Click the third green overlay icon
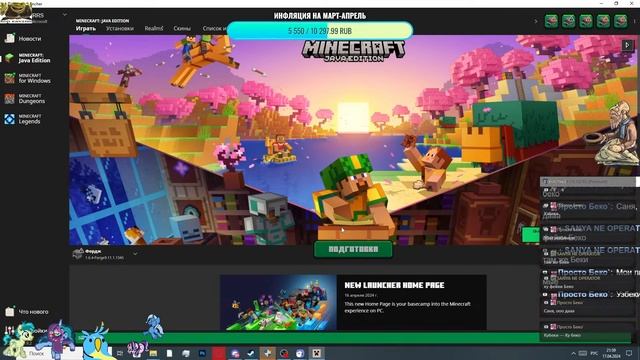This screenshot has height=360, width=640. click(x=586, y=21)
